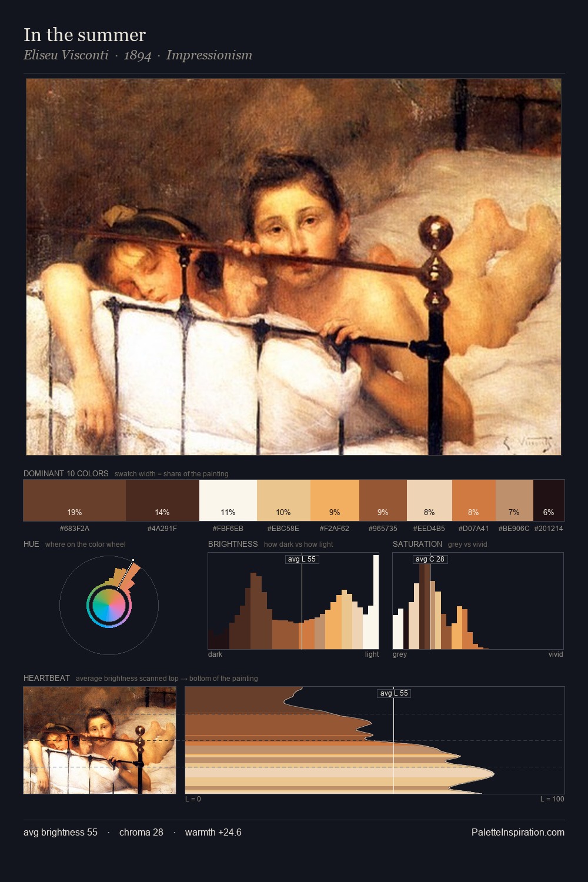Click the hue color wheel center
The width and height of the screenshot is (588, 882).
click(109, 606)
